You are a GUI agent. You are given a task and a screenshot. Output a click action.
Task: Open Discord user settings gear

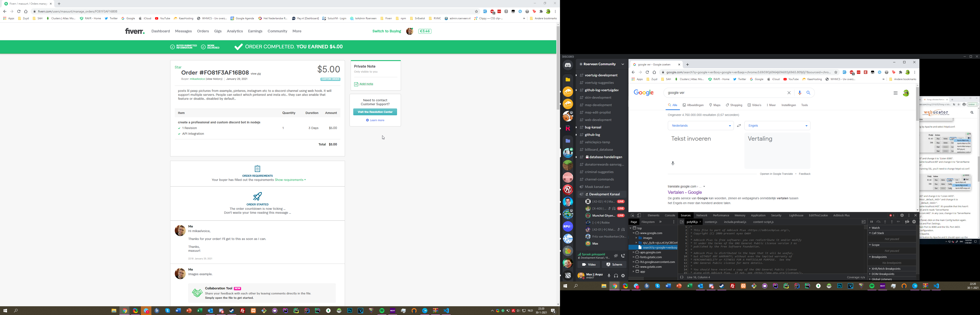tap(623, 276)
